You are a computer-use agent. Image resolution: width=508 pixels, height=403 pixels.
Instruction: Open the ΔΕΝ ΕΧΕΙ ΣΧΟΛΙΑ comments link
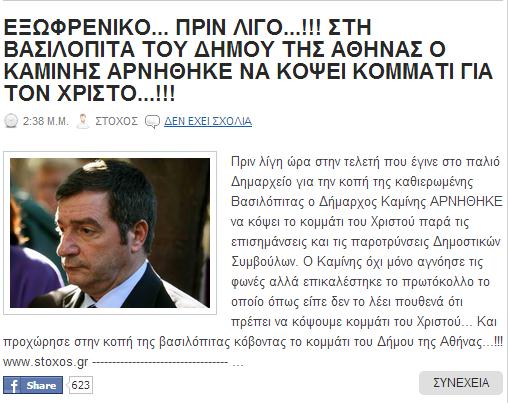tap(208, 121)
